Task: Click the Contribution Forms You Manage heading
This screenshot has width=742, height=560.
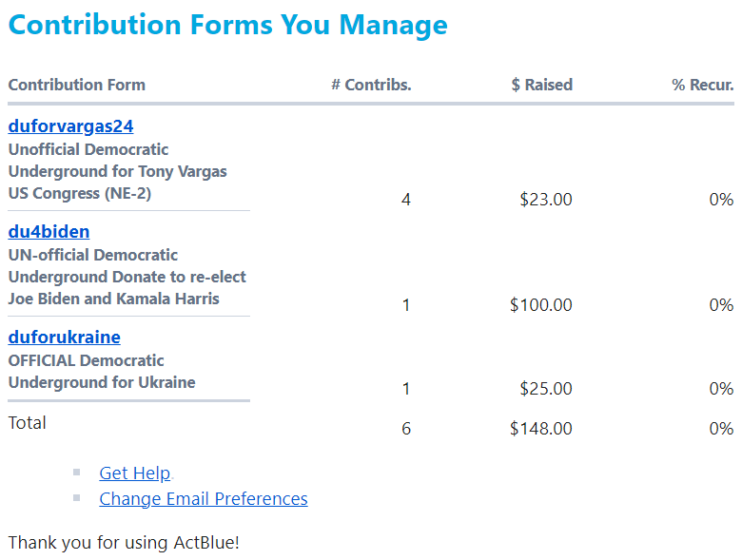Action: pyautogui.click(x=227, y=25)
